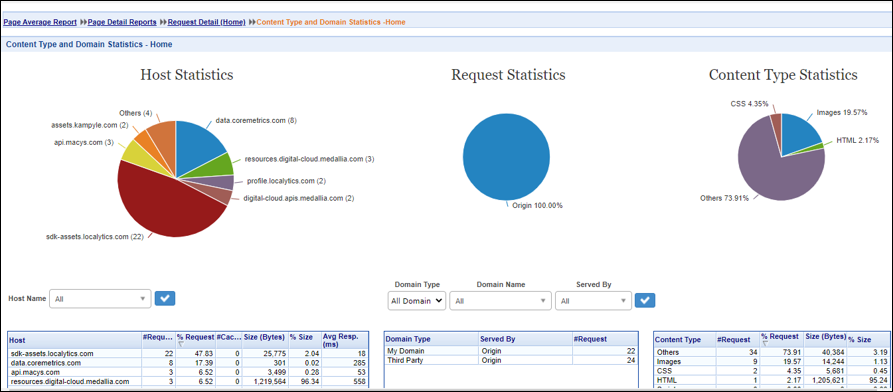Viewport: 893px width, 392px height.
Task: Click the #Request header in the Domain table
Action: tap(605, 339)
